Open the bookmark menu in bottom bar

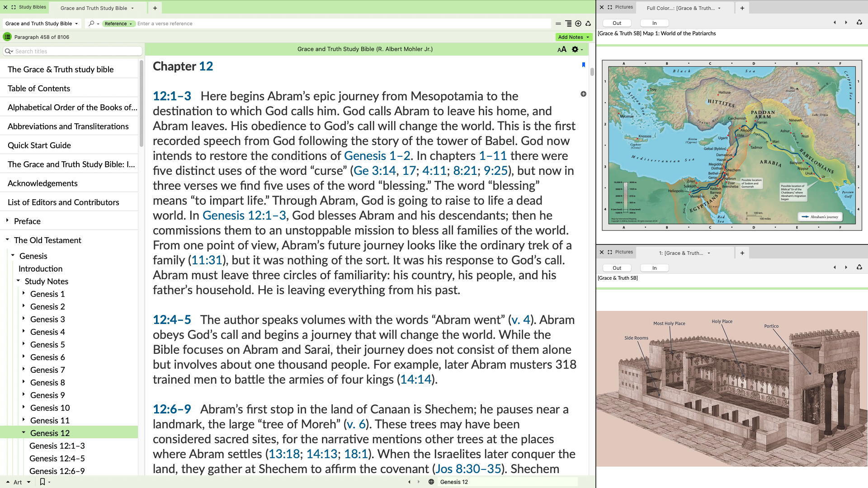45,482
